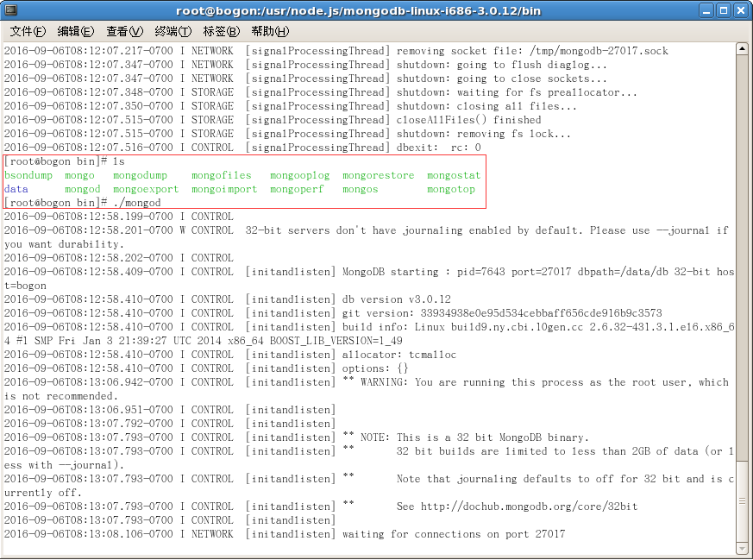
Task: Click the window title text
Action: coord(358,10)
